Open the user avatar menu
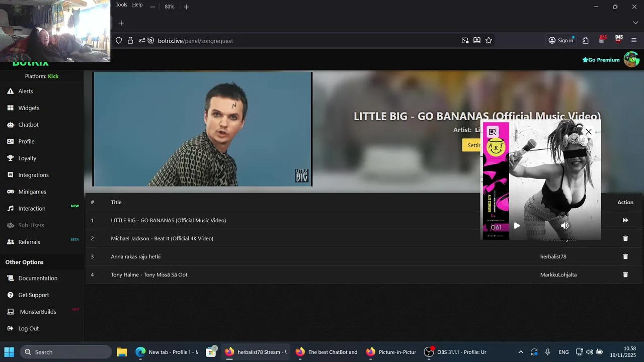Screen dimensions: 644x362 coord(631,59)
